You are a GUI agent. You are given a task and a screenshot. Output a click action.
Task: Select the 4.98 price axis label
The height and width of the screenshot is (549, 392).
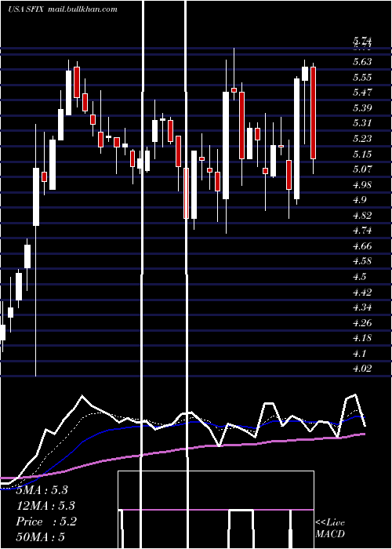362,184
